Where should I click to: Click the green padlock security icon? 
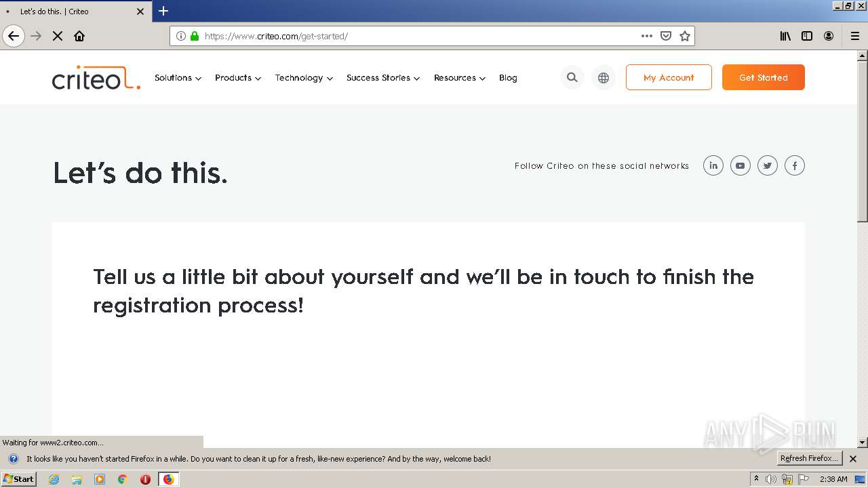point(195,36)
